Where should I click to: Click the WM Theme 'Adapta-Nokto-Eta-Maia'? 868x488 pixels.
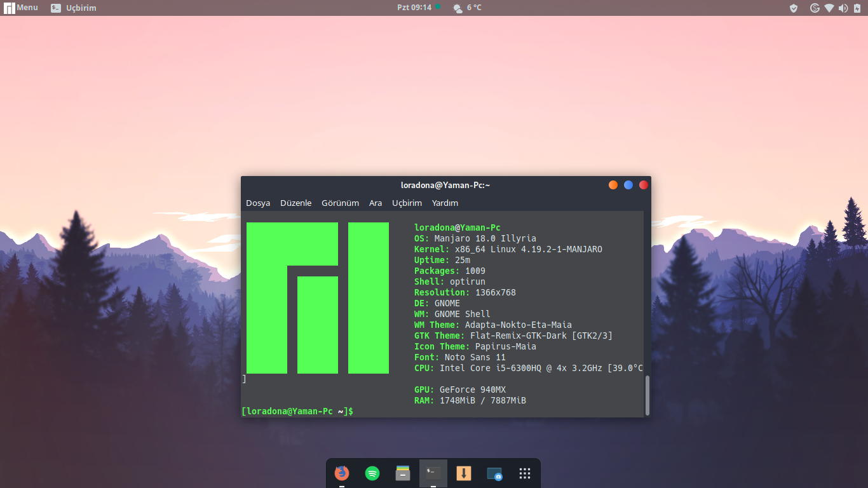(x=519, y=325)
